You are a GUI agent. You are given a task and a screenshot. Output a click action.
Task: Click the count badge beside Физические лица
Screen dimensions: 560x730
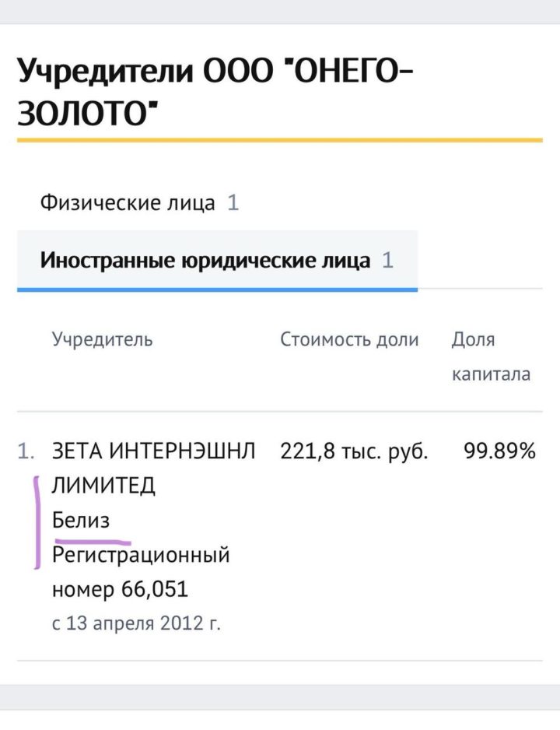point(233,204)
